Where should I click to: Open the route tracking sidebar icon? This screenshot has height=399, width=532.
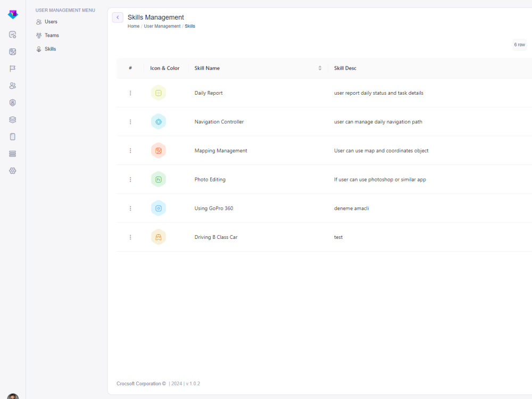tap(13, 35)
